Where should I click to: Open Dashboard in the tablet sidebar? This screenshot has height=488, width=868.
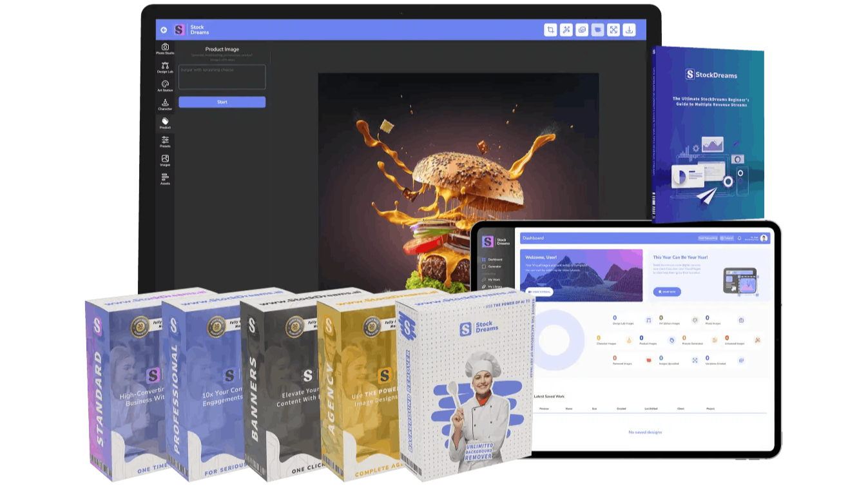click(492, 259)
